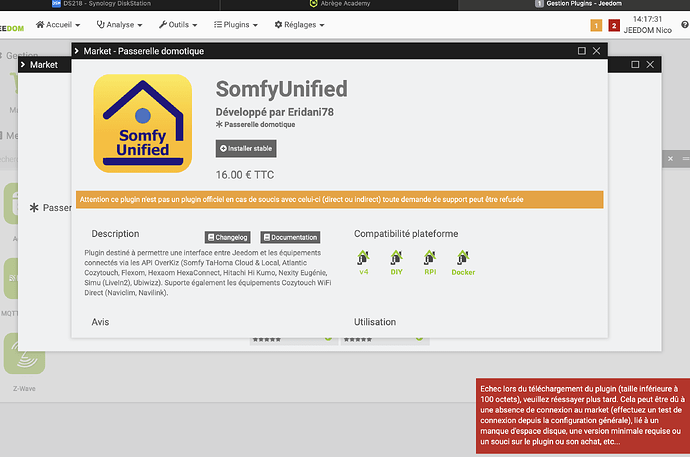Click the SomfyUnified plugin logo
The height and width of the screenshot is (457, 690).
143,124
